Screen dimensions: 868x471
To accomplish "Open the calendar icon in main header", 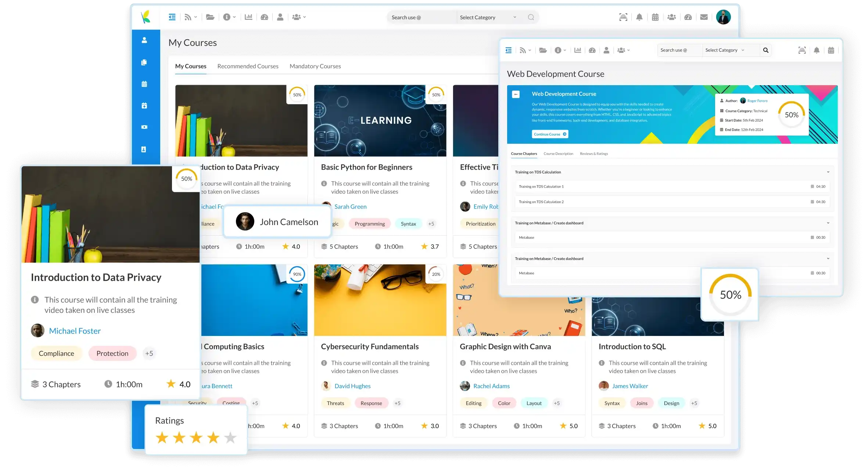I will click(x=655, y=17).
